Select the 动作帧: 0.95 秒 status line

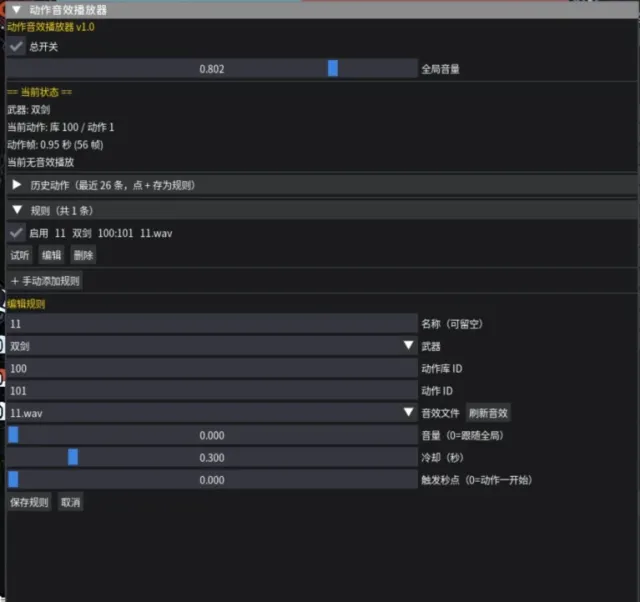coord(55,144)
